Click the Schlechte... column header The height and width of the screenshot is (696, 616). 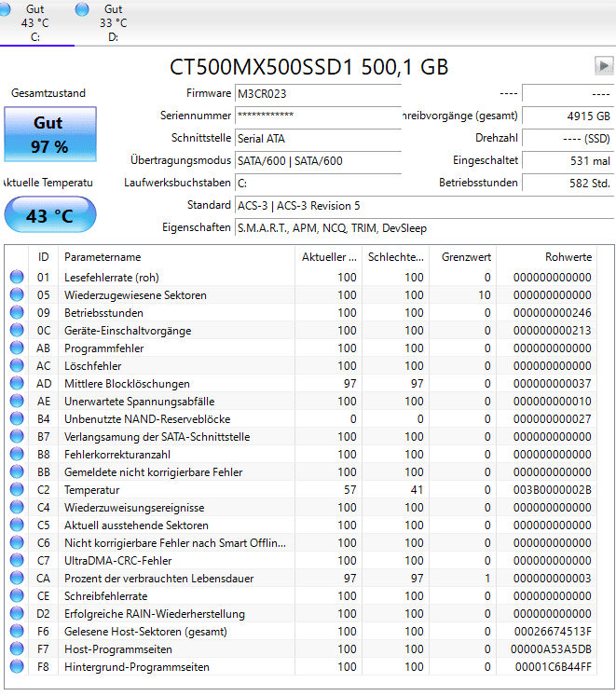point(396,257)
